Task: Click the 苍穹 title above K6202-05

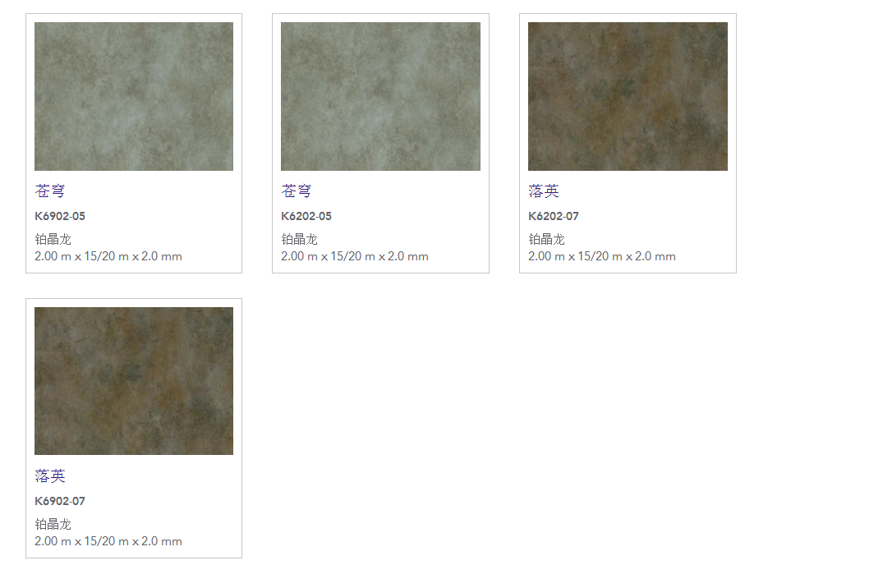Action: pos(297,191)
